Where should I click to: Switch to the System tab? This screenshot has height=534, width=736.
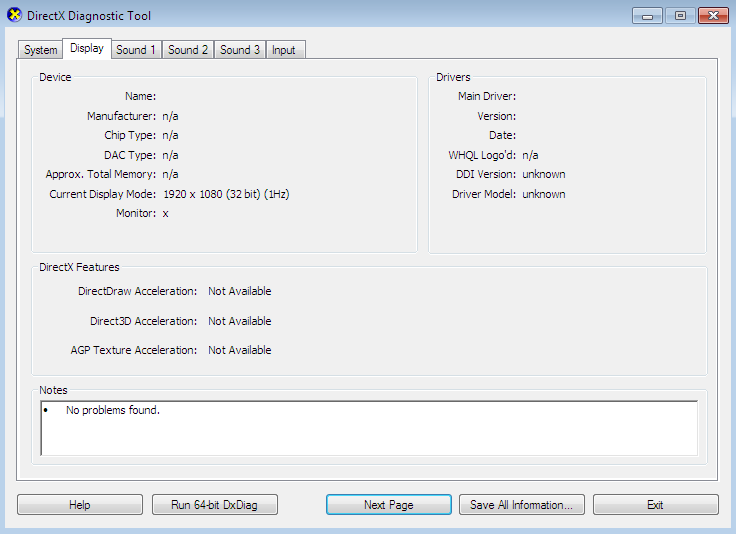[40, 50]
